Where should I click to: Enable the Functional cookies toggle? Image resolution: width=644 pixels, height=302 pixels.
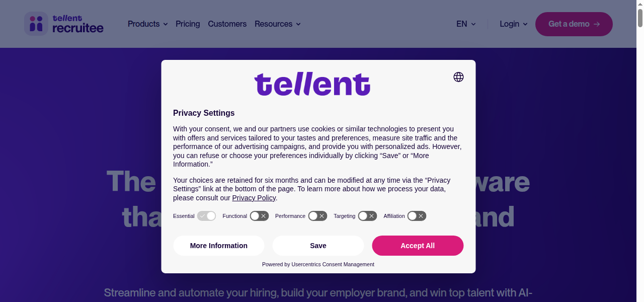(260, 216)
